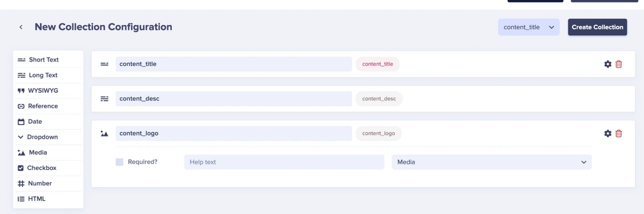Add a Number field
The image size is (644, 214).
point(48,183)
